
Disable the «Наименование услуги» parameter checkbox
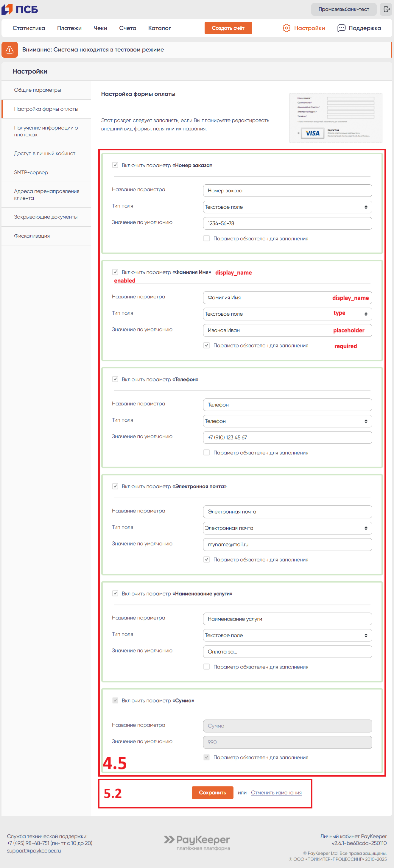115,593
